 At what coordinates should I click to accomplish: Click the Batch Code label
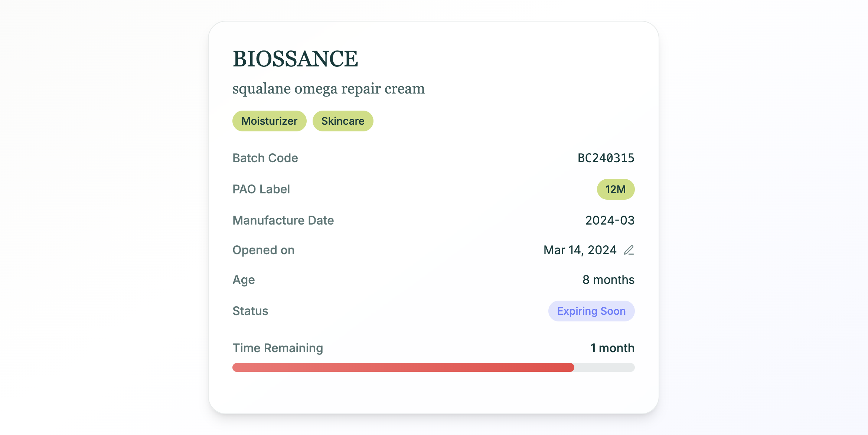[265, 158]
